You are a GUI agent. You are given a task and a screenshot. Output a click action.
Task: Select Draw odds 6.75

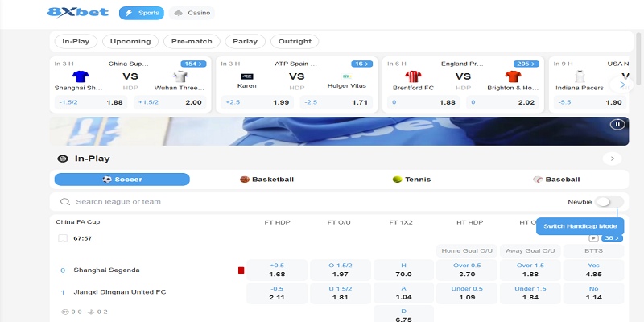[x=403, y=314]
